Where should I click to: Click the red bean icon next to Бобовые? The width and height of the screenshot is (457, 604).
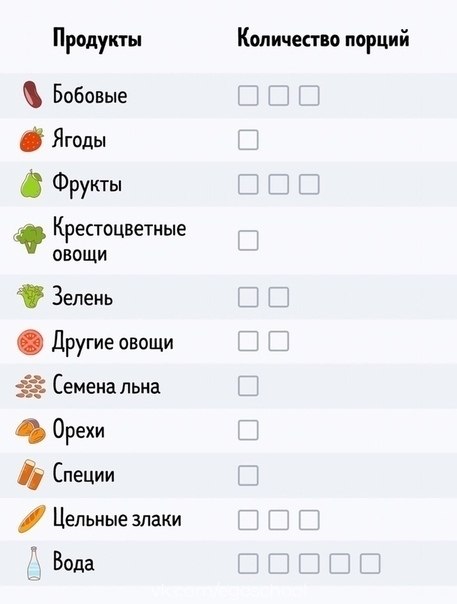point(32,95)
